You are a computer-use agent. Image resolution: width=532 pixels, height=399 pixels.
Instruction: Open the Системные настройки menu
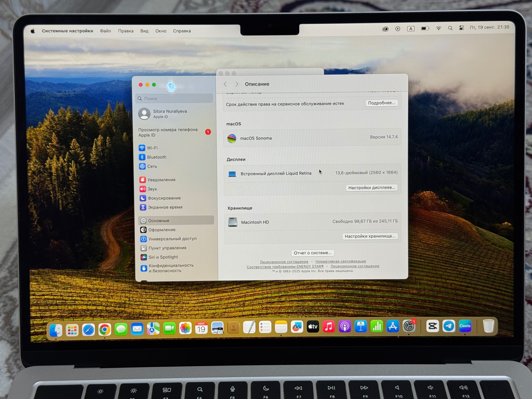(68, 31)
